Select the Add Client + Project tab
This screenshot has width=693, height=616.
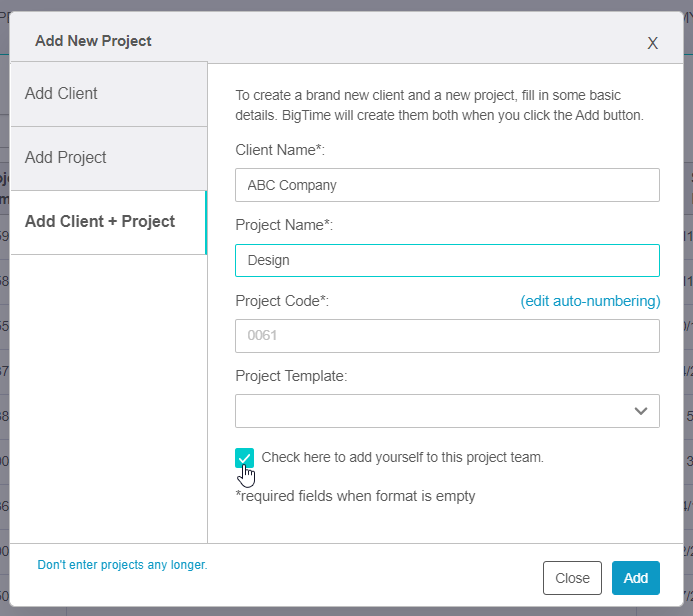[106, 222]
